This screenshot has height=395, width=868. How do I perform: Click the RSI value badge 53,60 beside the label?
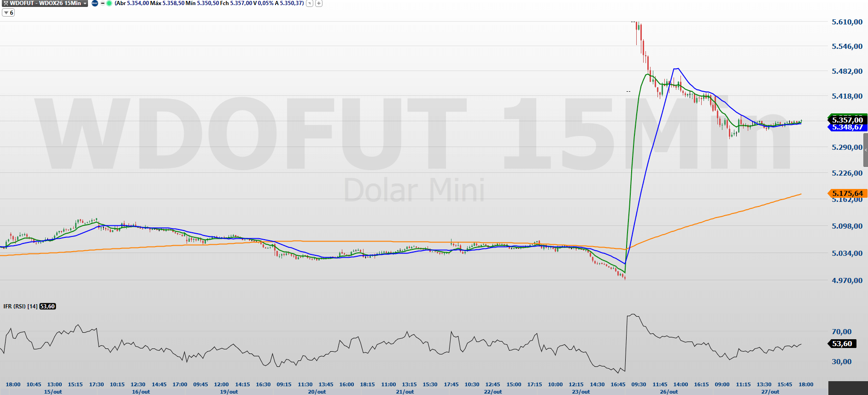pyautogui.click(x=47, y=306)
